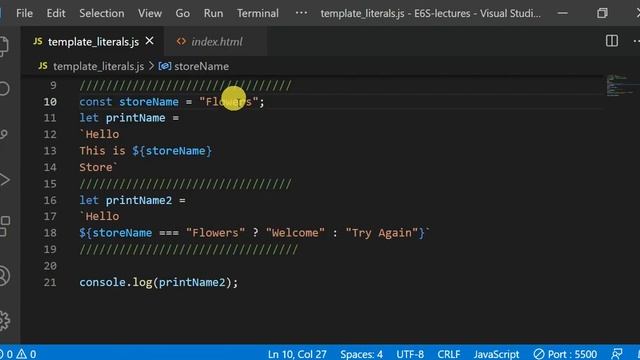Click line number 10 in the gutter
The height and width of the screenshot is (360, 640).
point(50,102)
